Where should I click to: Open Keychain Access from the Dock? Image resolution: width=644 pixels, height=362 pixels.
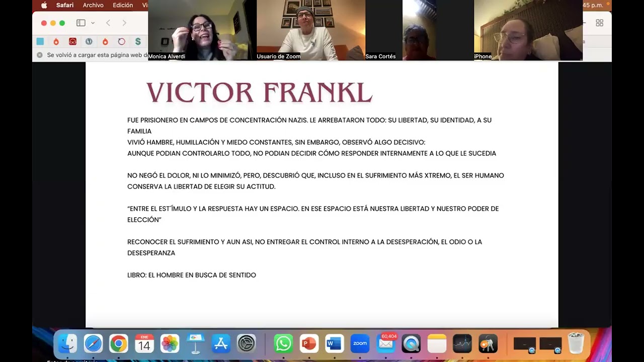[x=488, y=344]
